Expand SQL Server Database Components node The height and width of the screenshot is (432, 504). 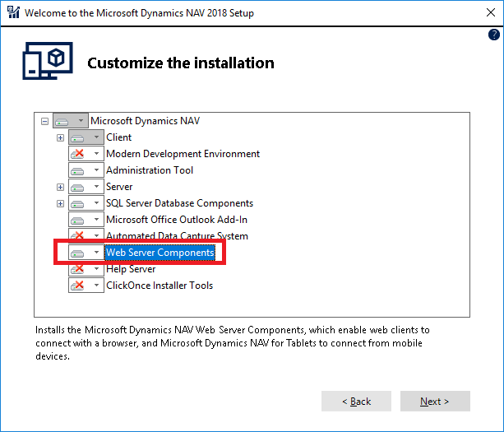pos(60,203)
